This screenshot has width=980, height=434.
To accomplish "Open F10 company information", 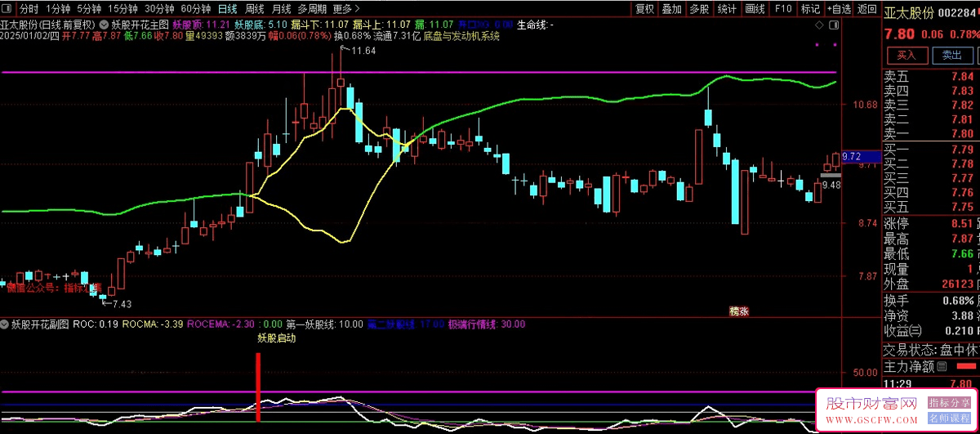I will point(782,9).
